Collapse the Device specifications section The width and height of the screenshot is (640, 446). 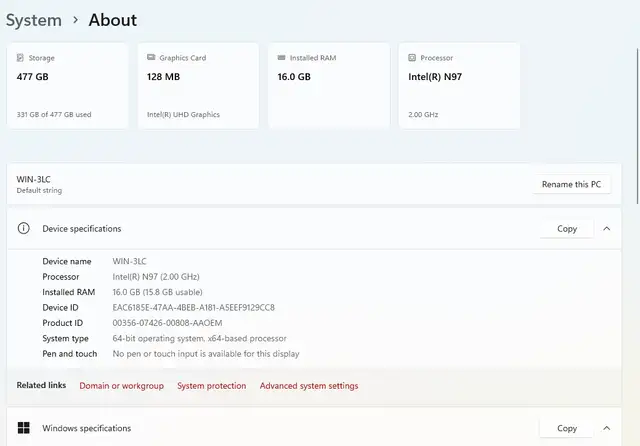[x=607, y=229]
